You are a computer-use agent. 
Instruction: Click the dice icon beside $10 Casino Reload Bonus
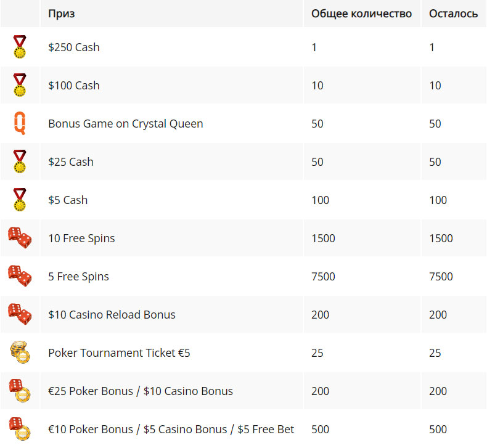click(20, 314)
